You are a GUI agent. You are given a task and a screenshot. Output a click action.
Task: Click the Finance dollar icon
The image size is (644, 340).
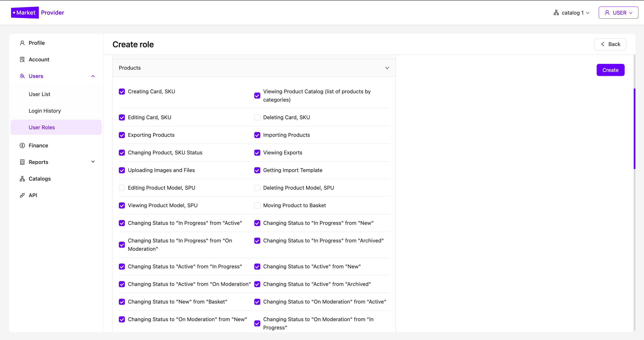coord(22,146)
